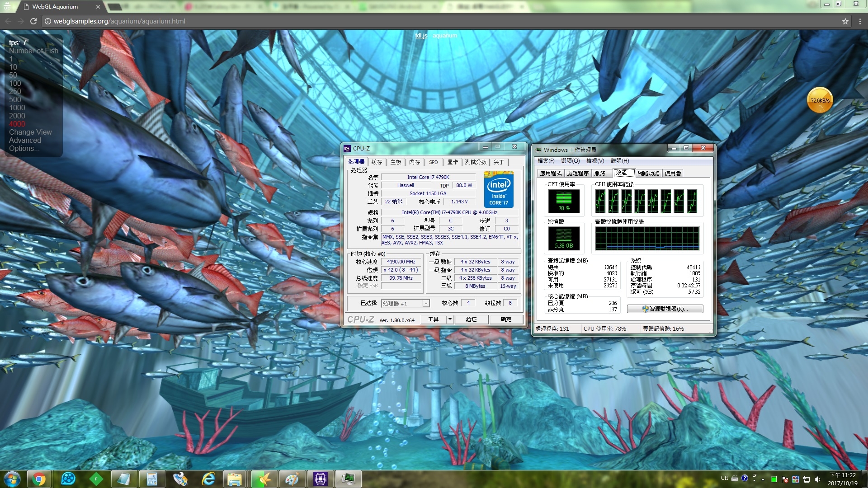868x488 pixels.
Task: Click the Task Manager taskbar icon
Action: click(x=348, y=479)
